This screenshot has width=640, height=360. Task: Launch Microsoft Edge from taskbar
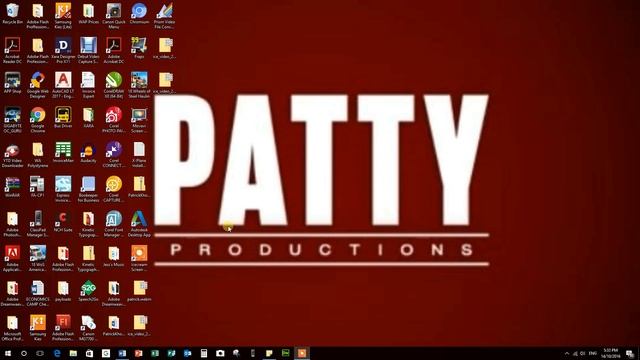(x=57, y=353)
